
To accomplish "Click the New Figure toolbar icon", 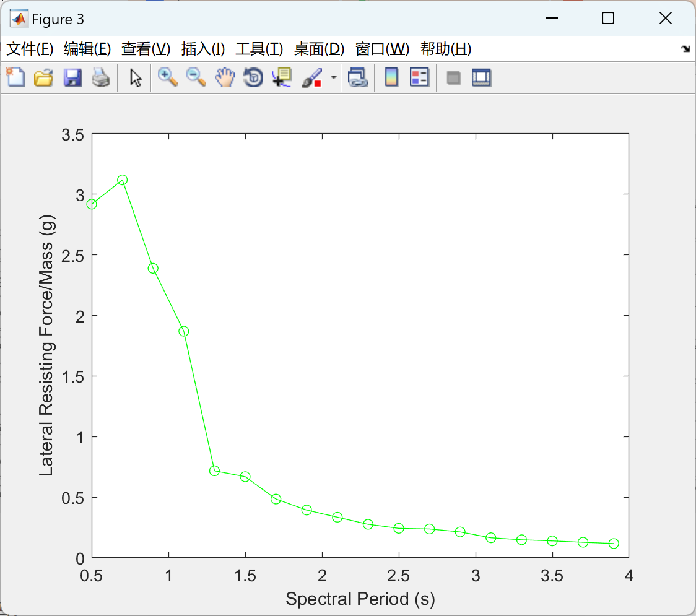I will tap(16, 77).
